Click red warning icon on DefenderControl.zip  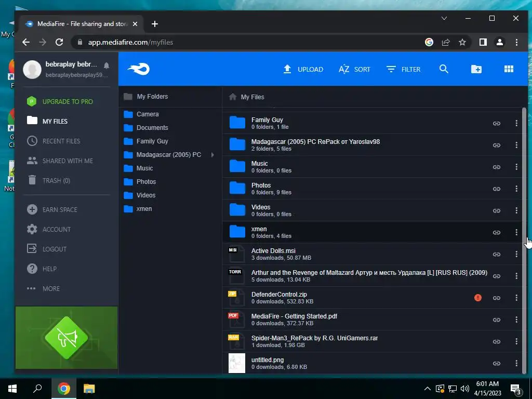click(478, 298)
